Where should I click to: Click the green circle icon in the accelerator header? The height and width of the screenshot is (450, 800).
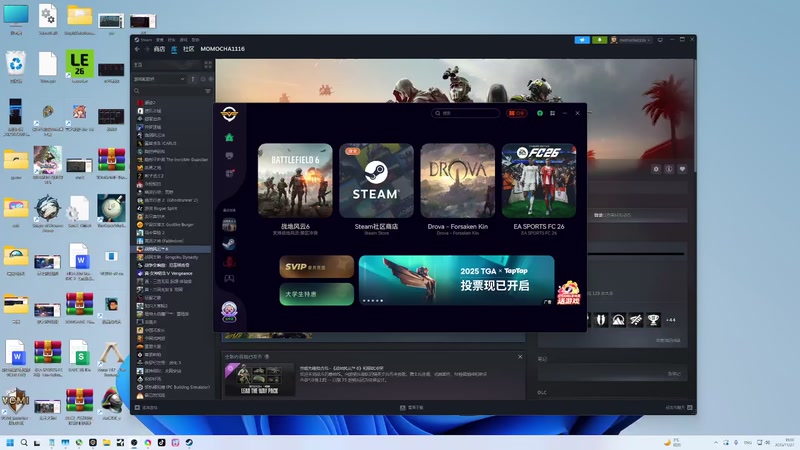tap(540, 113)
